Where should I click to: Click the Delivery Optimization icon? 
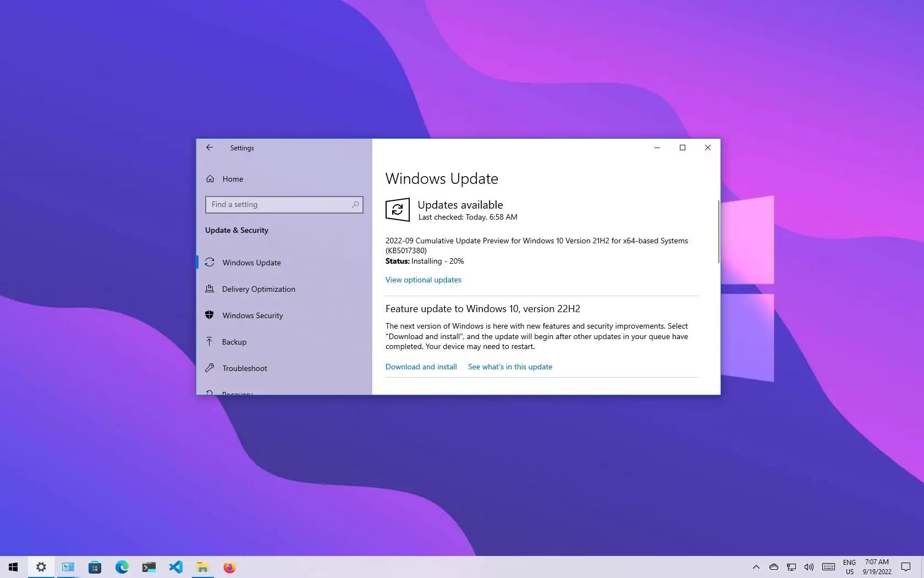(x=210, y=288)
